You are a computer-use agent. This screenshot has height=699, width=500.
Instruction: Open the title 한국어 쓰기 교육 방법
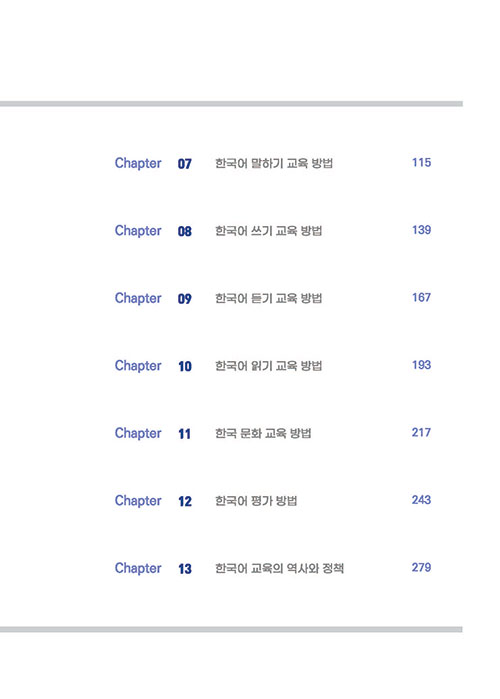(x=268, y=231)
